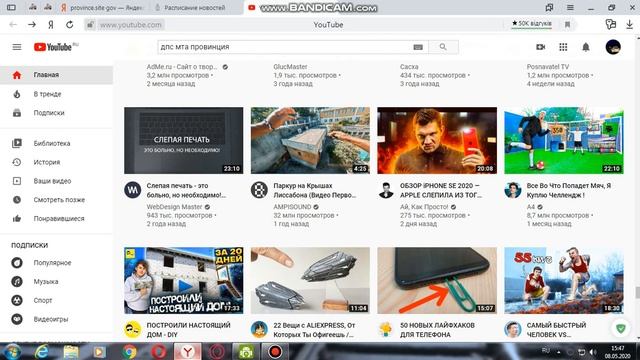Select Главная in sidebar
Image resolution: width=640 pixels, height=360 pixels.
tap(56, 75)
